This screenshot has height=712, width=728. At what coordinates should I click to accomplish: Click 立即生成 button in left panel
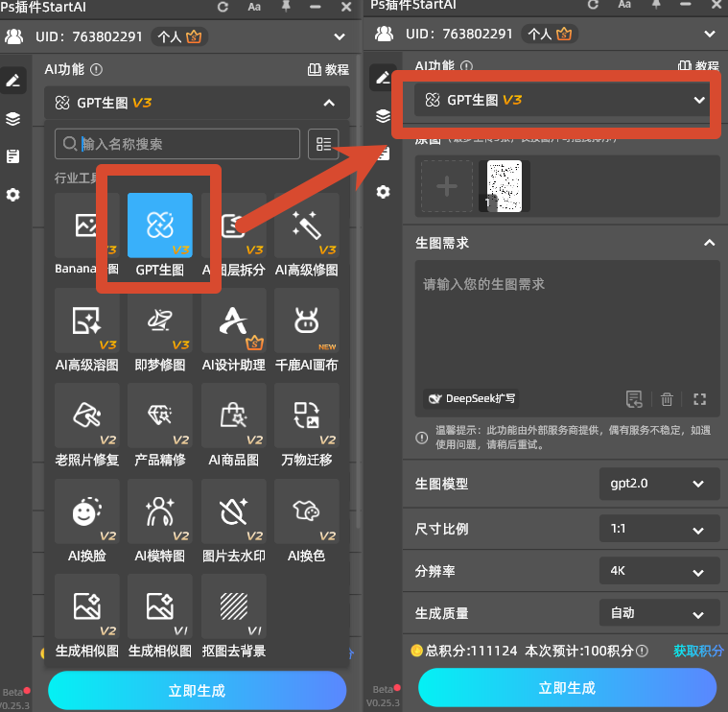pos(197,691)
